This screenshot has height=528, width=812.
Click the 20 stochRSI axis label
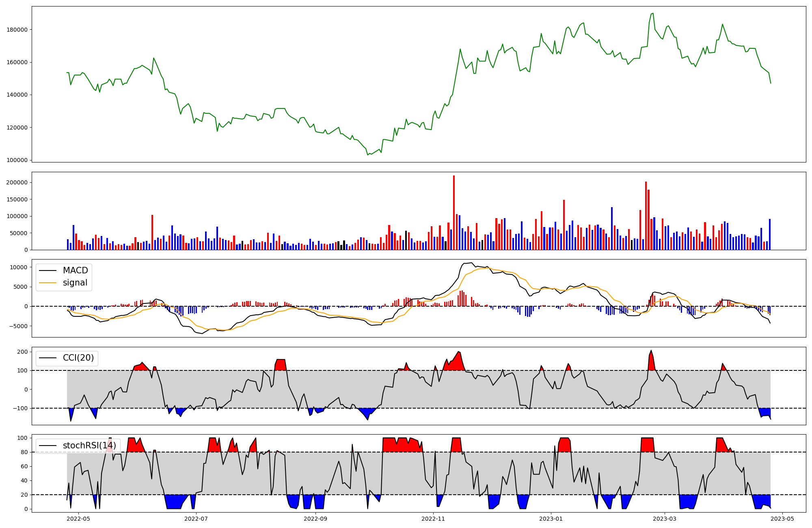pyautogui.click(x=24, y=495)
